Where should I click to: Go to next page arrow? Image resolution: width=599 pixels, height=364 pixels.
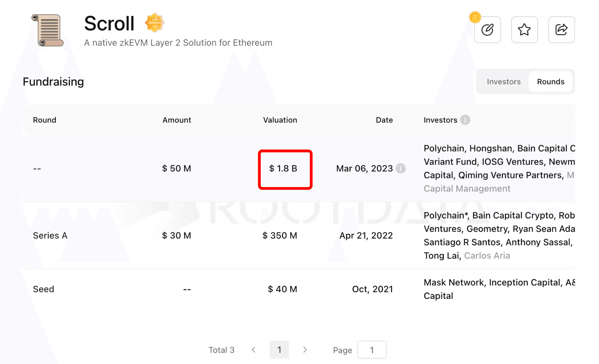click(305, 350)
